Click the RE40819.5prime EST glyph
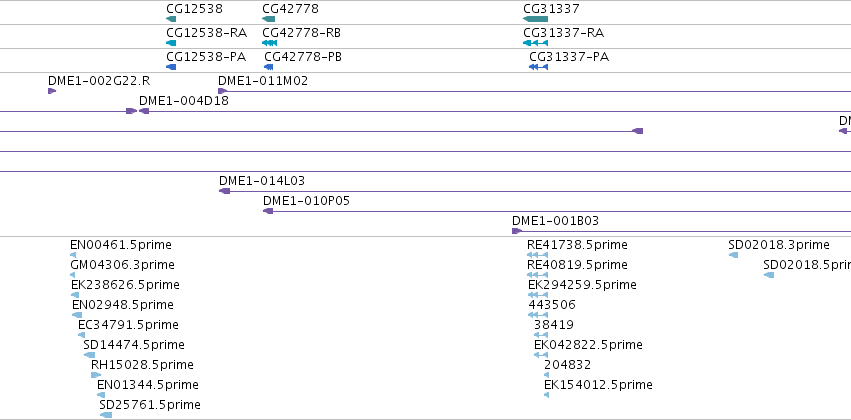The width and height of the screenshot is (851, 420). (x=537, y=275)
